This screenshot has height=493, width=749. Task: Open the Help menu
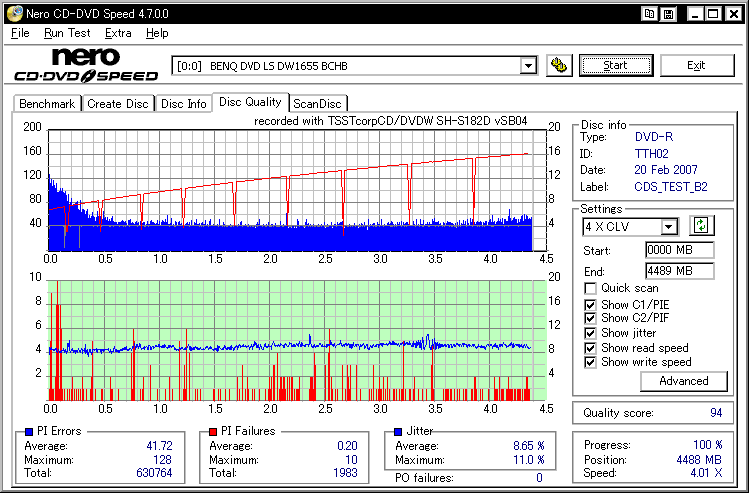(x=157, y=33)
